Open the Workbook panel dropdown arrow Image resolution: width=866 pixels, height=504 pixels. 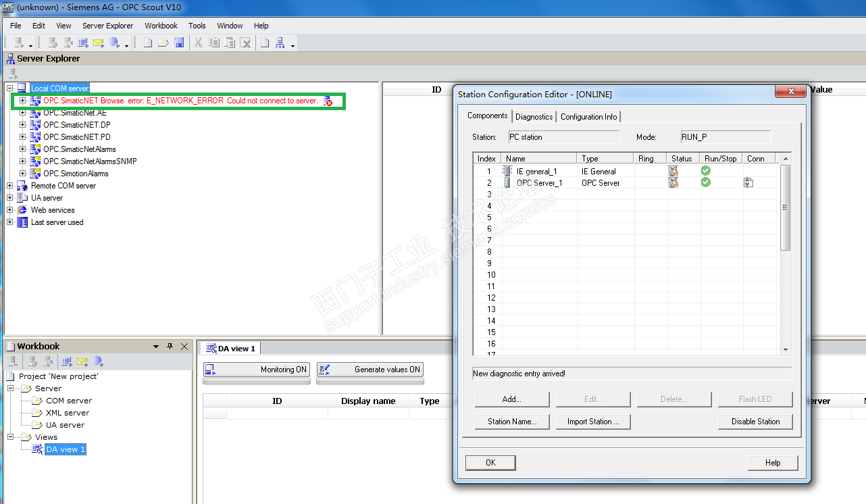[157, 346]
